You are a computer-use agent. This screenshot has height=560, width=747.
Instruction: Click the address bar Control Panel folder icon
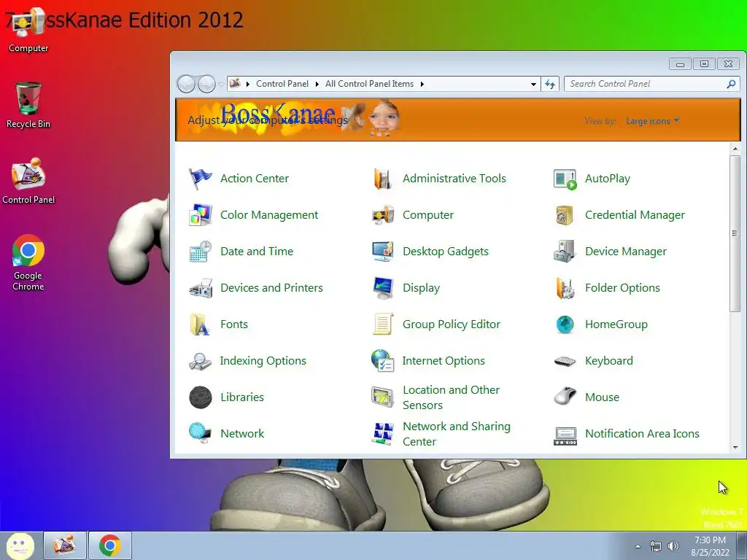(235, 84)
